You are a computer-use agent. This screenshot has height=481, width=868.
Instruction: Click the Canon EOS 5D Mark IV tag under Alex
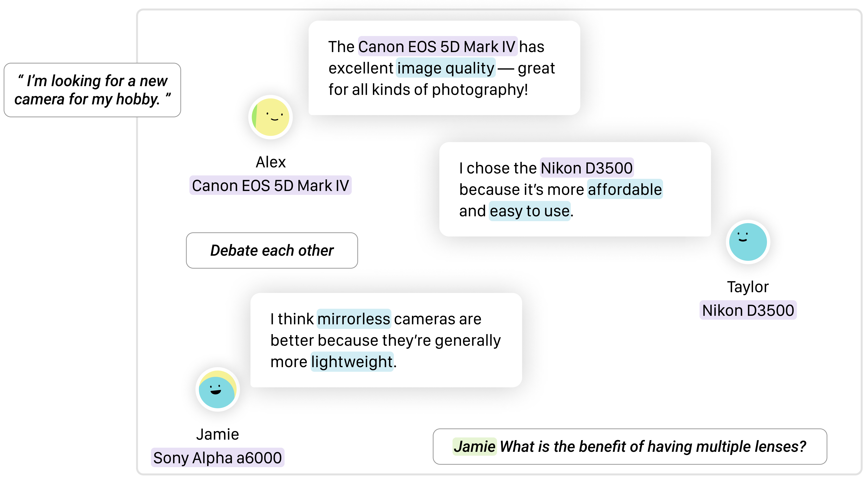(x=270, y=185)
